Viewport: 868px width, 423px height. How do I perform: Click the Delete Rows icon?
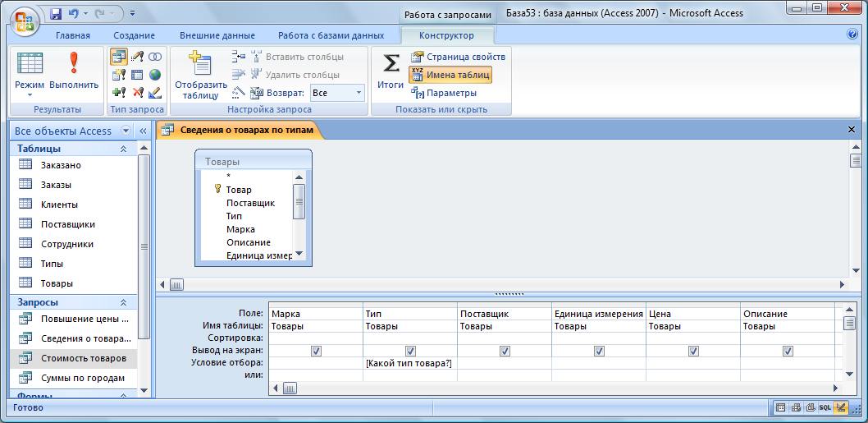point(239,74)
